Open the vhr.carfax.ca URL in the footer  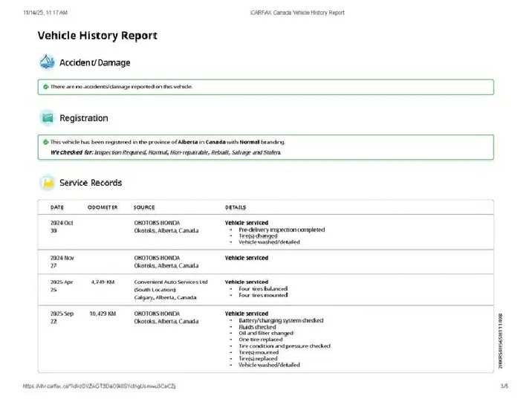100,386
